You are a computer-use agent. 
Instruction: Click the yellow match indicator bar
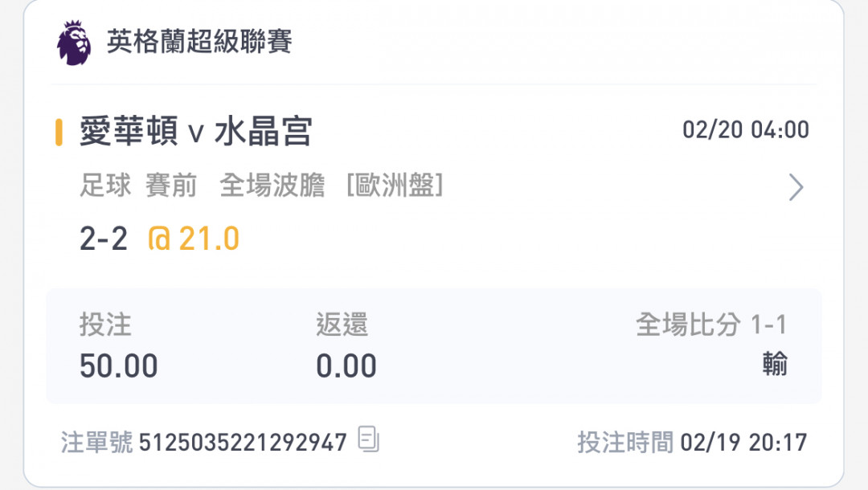point(59,133)
